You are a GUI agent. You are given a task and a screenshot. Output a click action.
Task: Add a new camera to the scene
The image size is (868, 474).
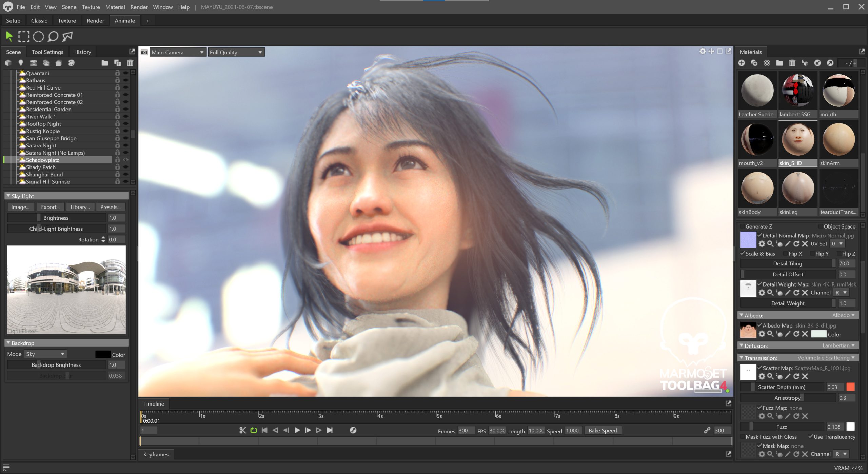[33, 63]
